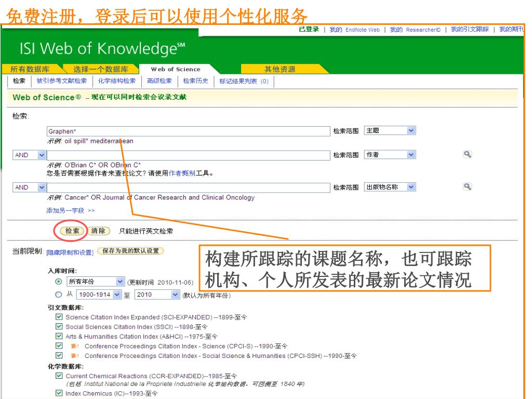Click the 添加另一字段 link

pyautogui.click(x=69, y=210)
